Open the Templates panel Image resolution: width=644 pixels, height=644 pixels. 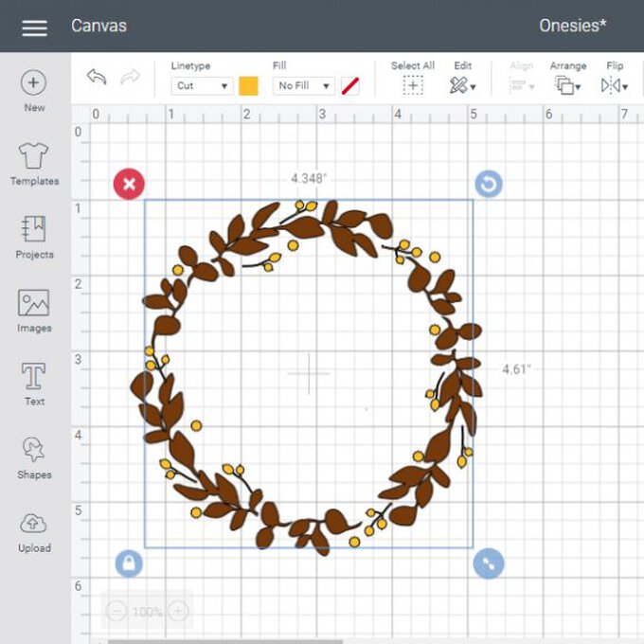[34, 157]
